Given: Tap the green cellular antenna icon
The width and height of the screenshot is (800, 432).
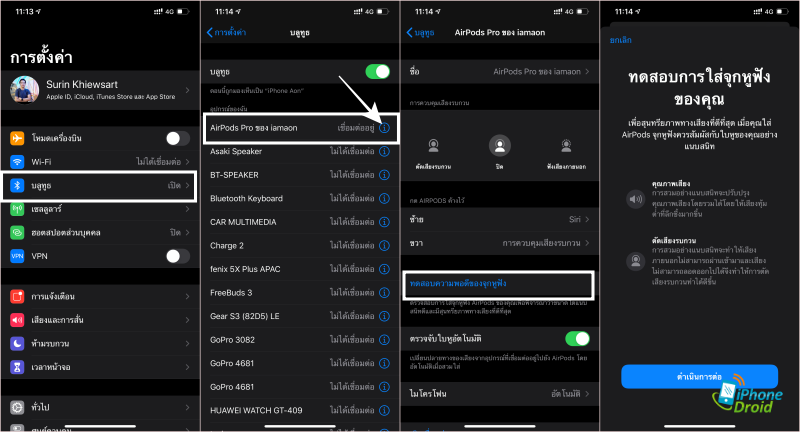Looking at the screenshot, I should click(x=17, y=209).
